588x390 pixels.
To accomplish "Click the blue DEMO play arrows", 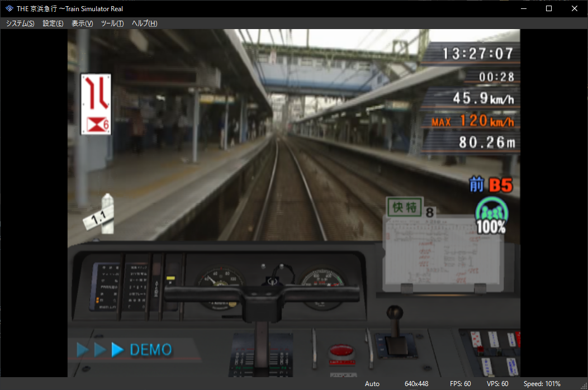I will pos(100,350).
